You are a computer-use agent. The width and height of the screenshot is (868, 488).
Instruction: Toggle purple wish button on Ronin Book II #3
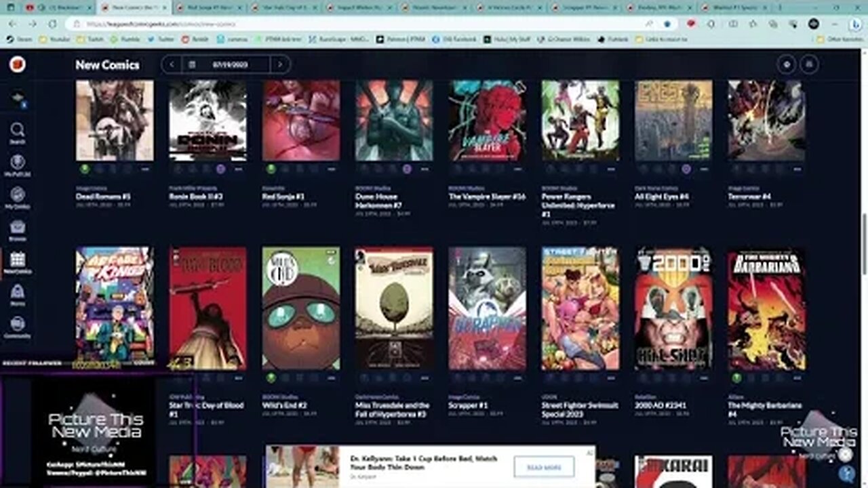[x=220, y=169]
